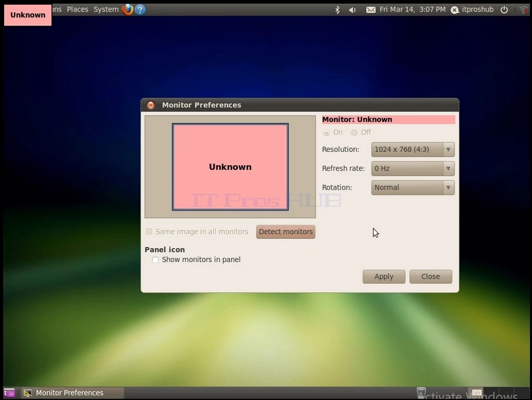The height and width of the screenshot is (400, 532).
Task: Open the Refresh rate dropdown
Action: (413, 168)
